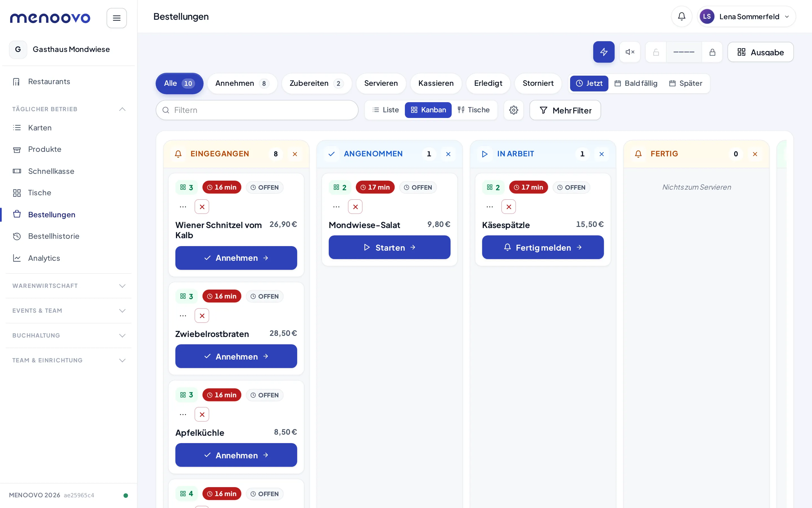Open more options on Käsespätzle card
This screenshot has width=812, height=508.
(489, 207)
